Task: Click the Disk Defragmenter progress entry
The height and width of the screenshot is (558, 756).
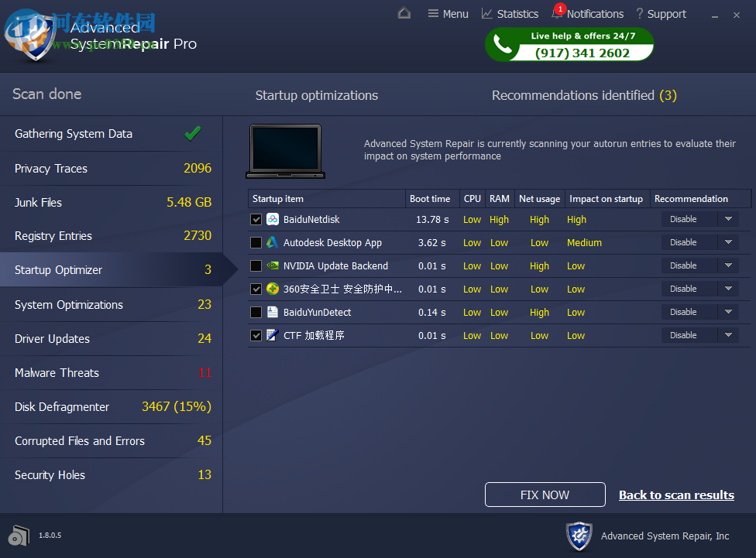Action: (111, 406)
